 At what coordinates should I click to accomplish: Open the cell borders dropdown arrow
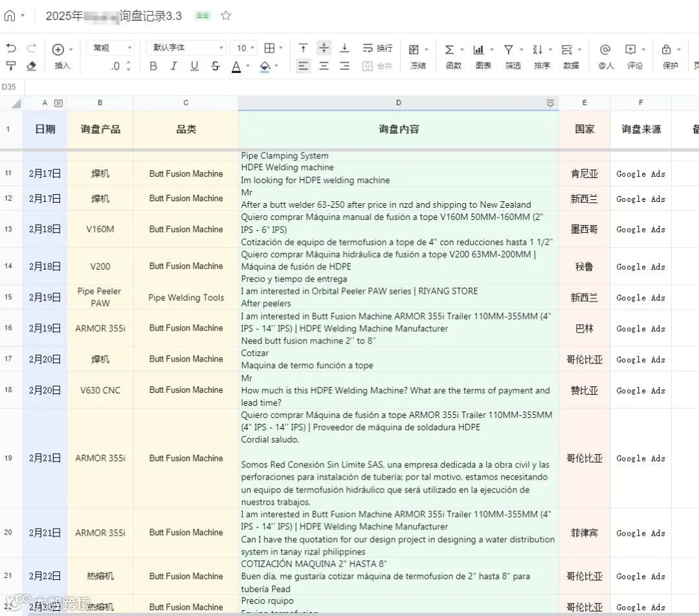tap(281, 48)
